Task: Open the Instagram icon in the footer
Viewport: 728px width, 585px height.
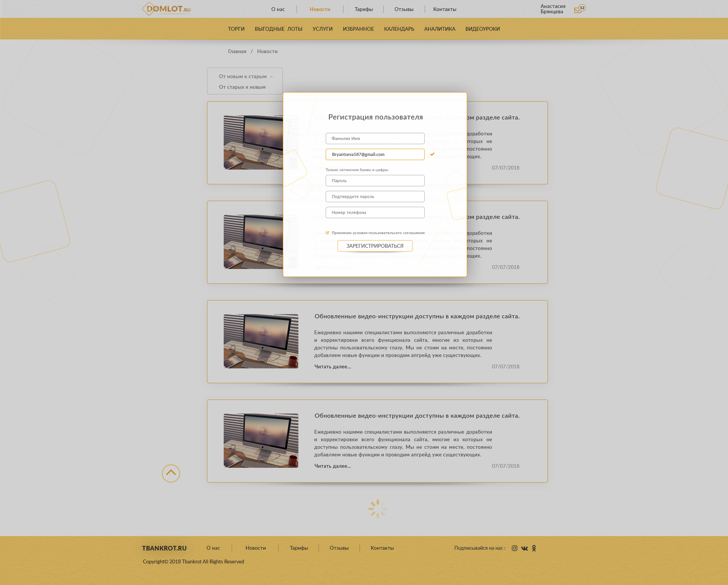Action: [515, 548]
